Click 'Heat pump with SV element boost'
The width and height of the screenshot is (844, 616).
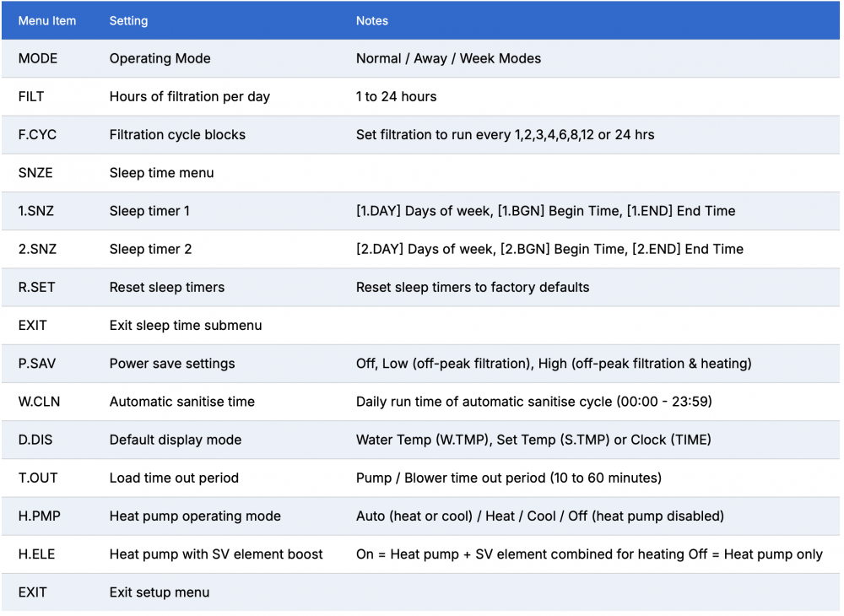tap(216, 555)
